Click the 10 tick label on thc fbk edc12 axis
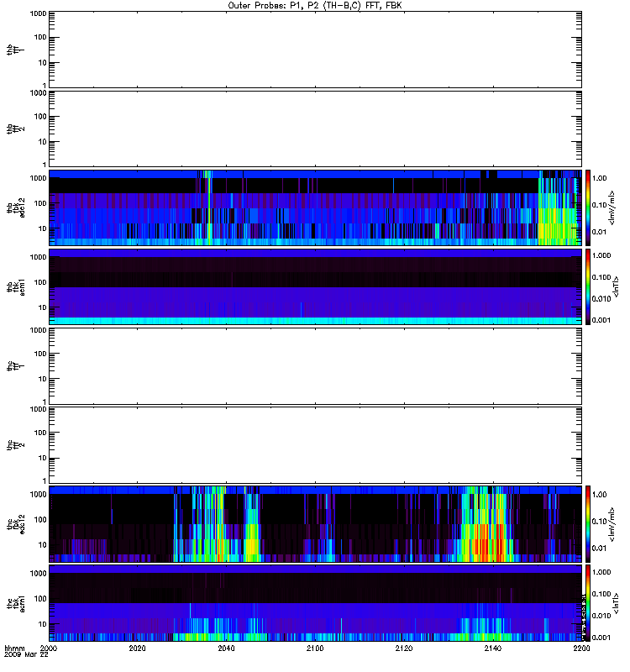 click(43, 545)
